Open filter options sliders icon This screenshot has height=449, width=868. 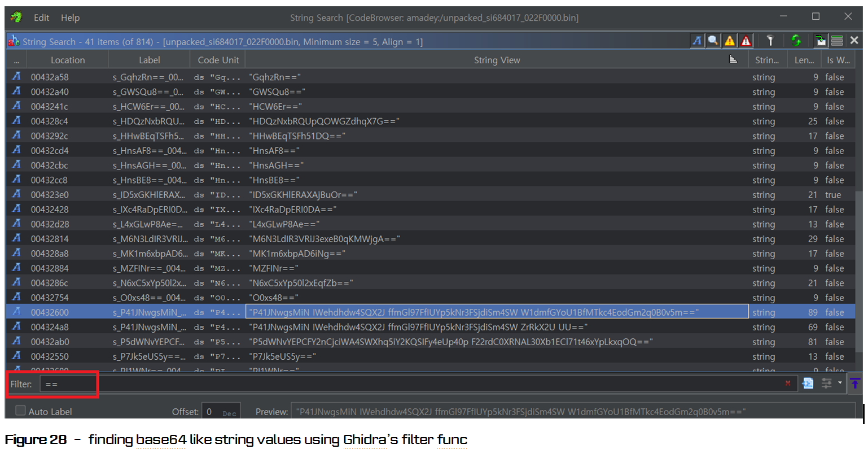pos(826,383)
